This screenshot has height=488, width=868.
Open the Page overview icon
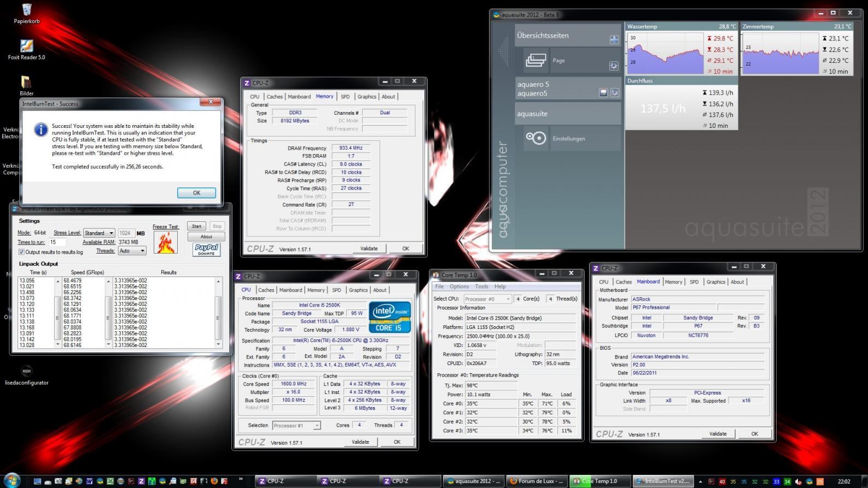(536, 60)
